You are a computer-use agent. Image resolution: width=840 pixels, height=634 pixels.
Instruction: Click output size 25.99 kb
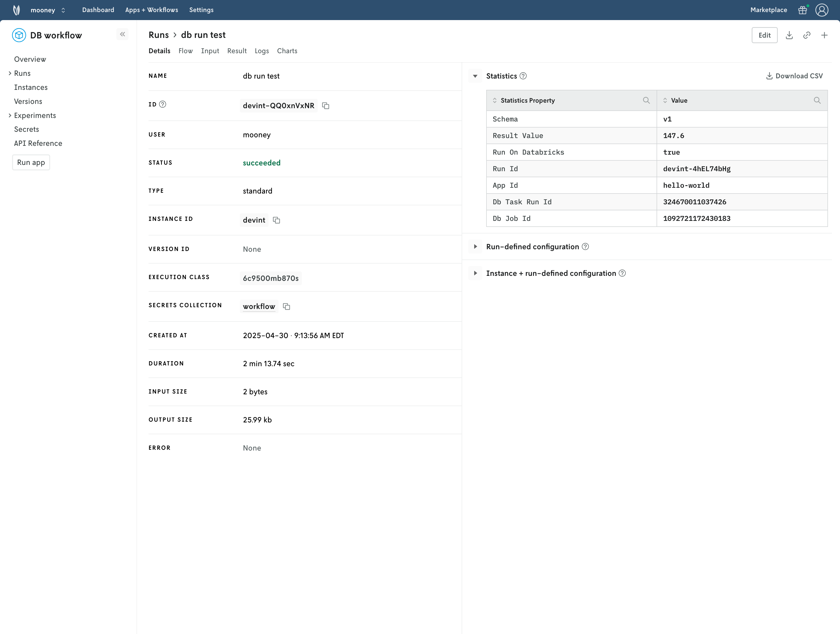pos(257,420)
